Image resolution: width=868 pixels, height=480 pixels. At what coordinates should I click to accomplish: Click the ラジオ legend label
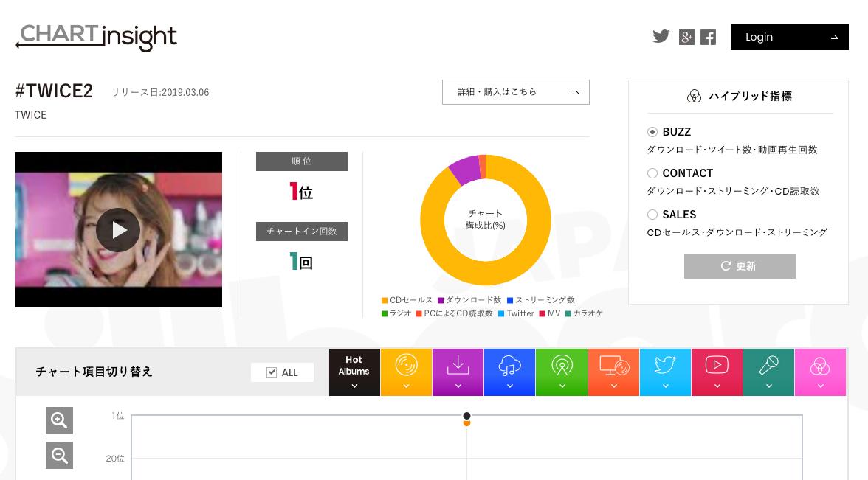tap(400, 313)
